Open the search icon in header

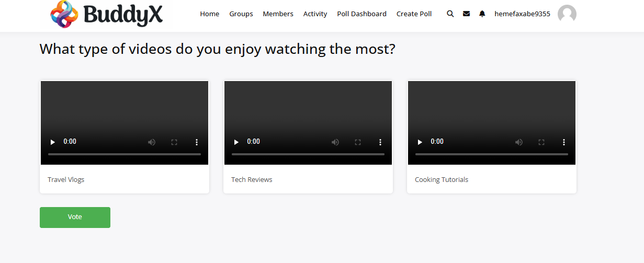pyautogui.click(x=450, y=14)
